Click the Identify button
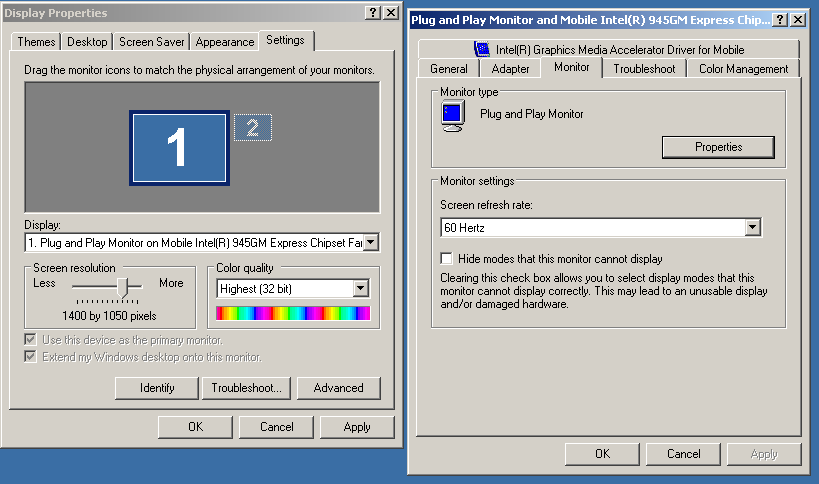This screenshot has height=484, width=819. click(157, 388)
